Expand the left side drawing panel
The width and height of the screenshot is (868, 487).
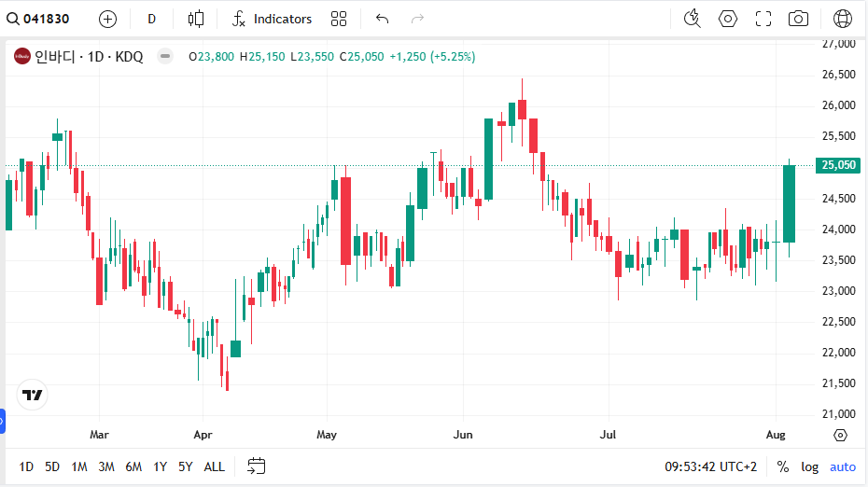pyautogui.click(x=2, y=421)
